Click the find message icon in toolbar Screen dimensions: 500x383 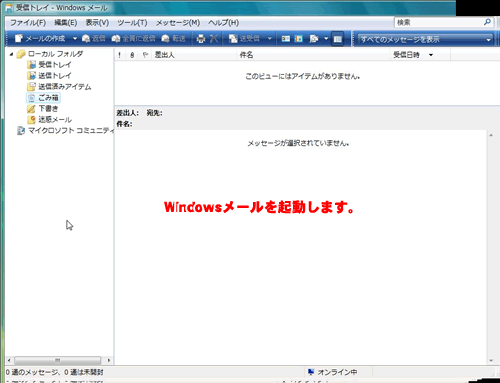[x=314, y=39]
